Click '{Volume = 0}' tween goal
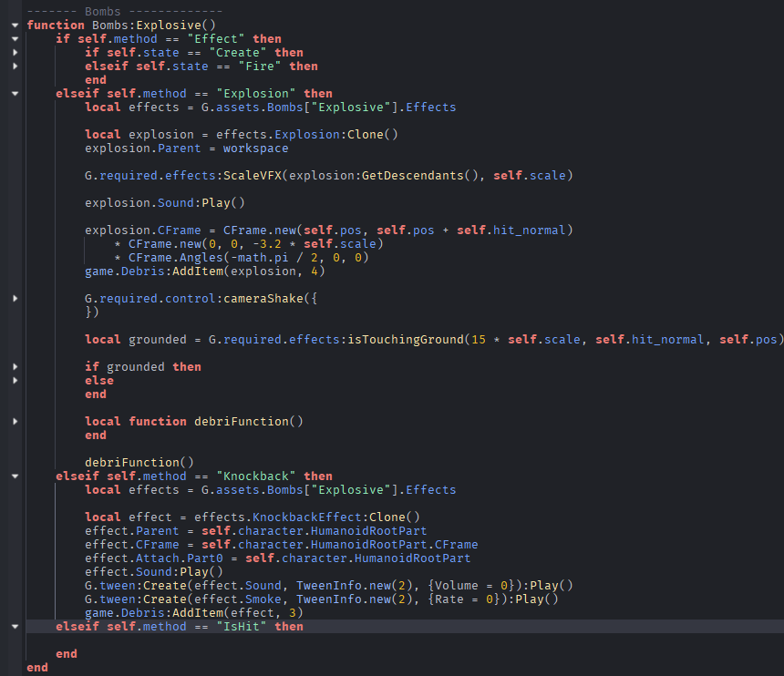784x676 pixels. coord(471,585)
